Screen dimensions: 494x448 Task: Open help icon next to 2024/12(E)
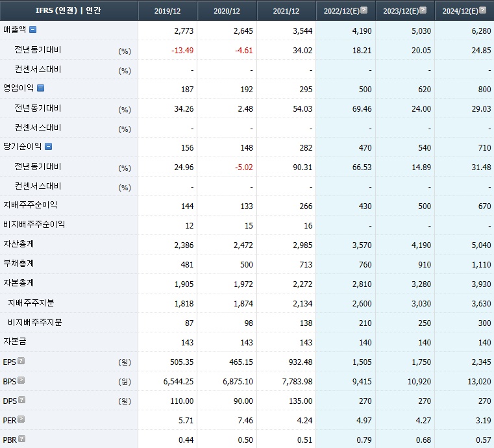click(483, 10)
